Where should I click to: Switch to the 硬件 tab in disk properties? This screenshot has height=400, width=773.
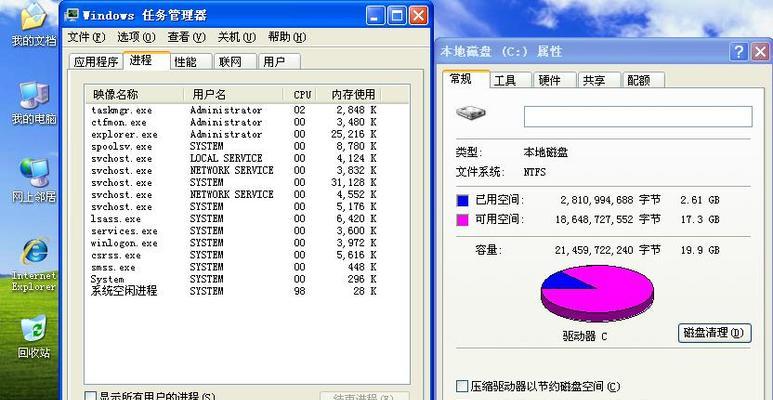(x=555, y=80)
